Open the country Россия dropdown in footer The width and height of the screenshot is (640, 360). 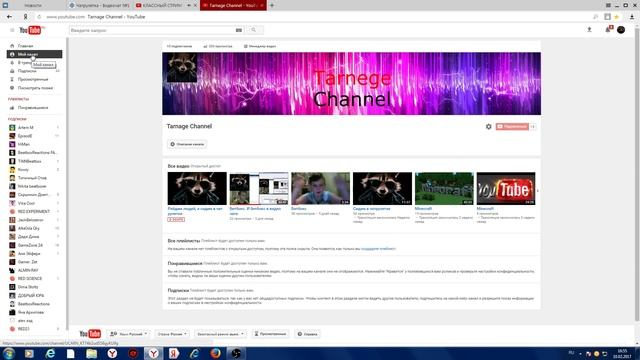click(172, 334)
